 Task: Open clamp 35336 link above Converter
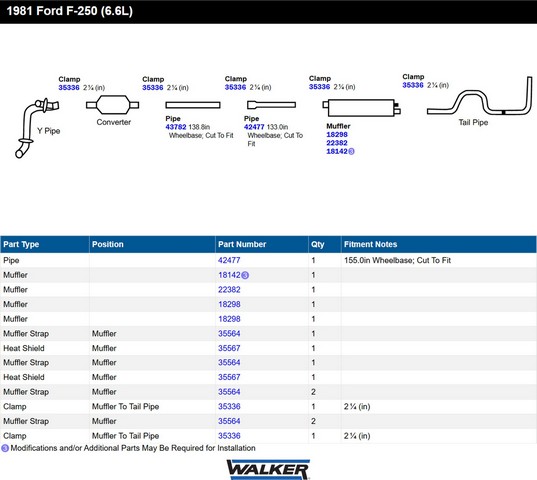pyautogui.click(x=153, y=88)
